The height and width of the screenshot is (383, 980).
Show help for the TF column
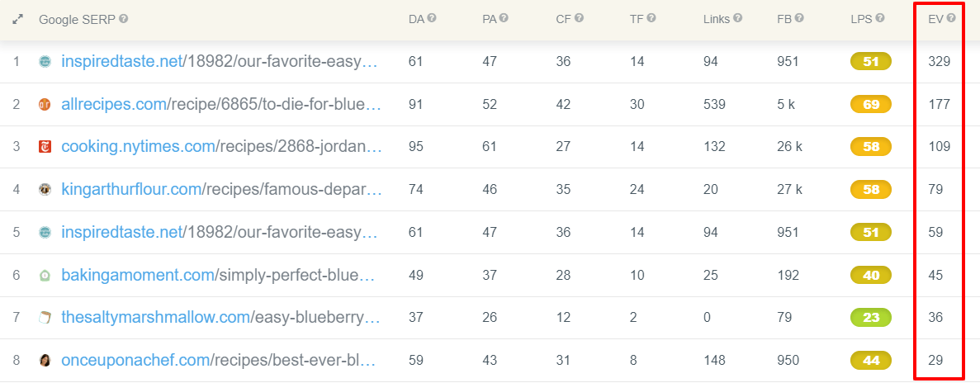click(x=651, y=19)
